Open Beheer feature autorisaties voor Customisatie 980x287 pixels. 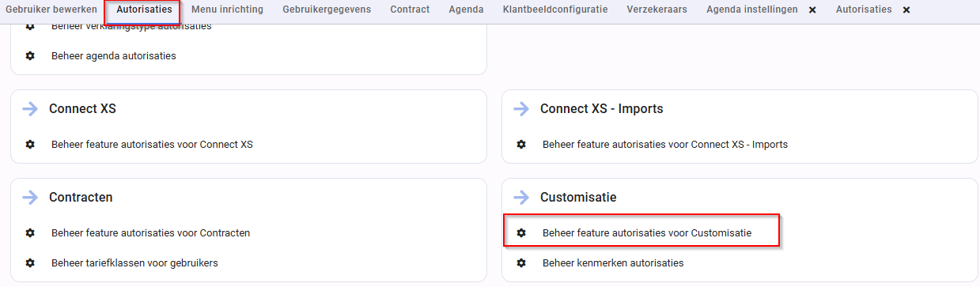647,233
